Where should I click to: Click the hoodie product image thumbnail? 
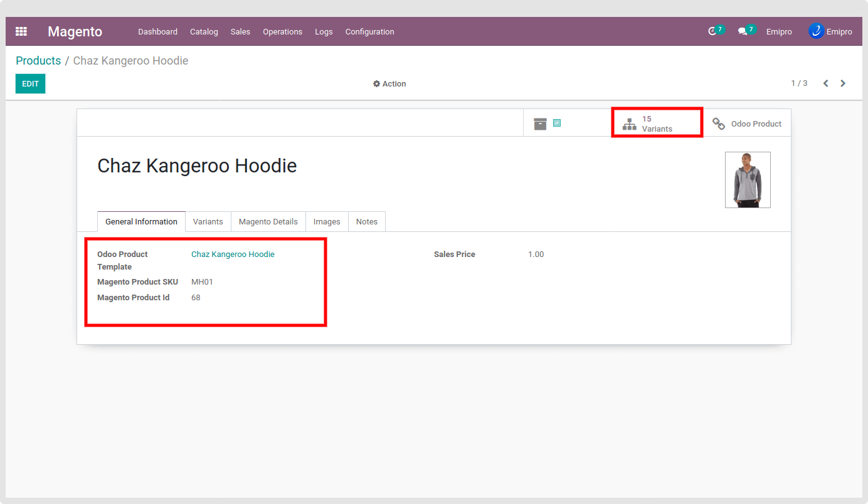(x=748, y=180)
